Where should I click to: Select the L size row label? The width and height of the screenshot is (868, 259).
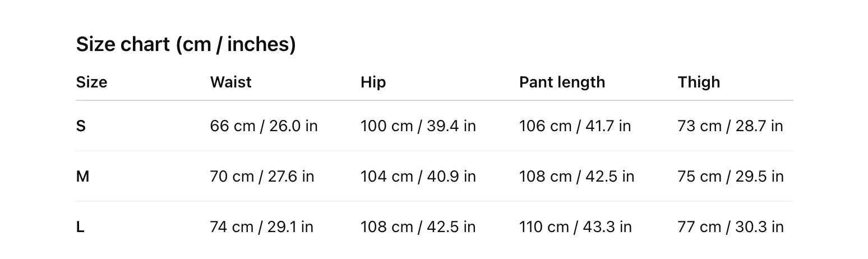(80, 227)
